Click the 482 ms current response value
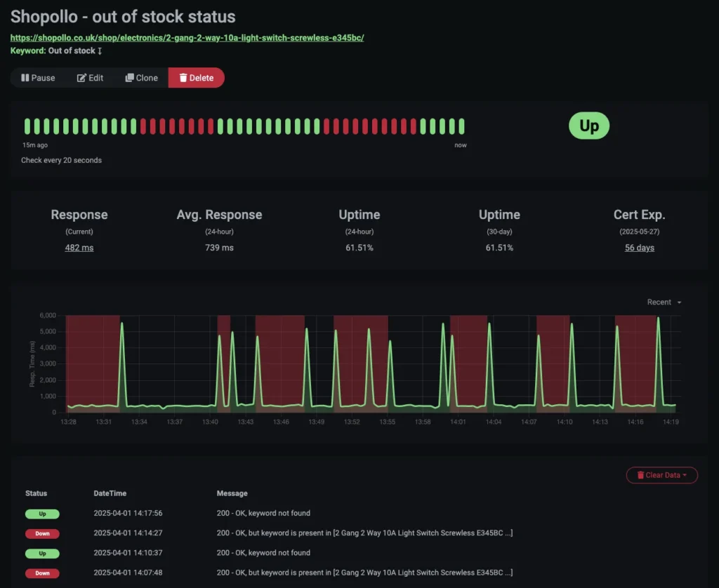Viewport: 719px width, 588px height. [x=79, y=248]
